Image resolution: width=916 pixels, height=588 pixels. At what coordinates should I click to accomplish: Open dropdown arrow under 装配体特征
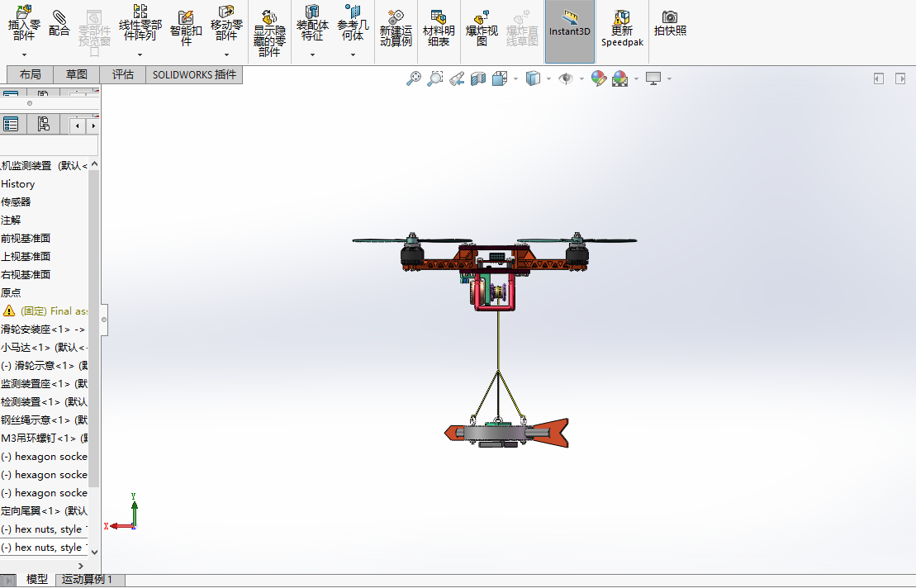pyautogui.click(x=312, y=55)
